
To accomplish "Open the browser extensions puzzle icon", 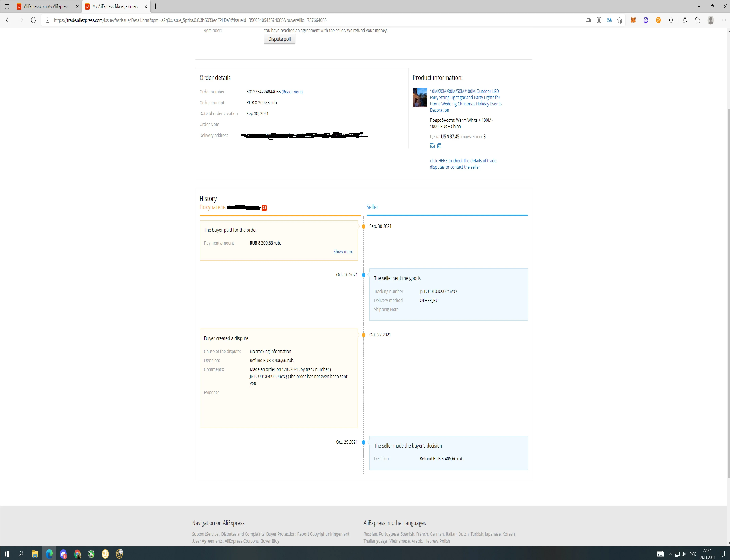I will tap(671, 20).
